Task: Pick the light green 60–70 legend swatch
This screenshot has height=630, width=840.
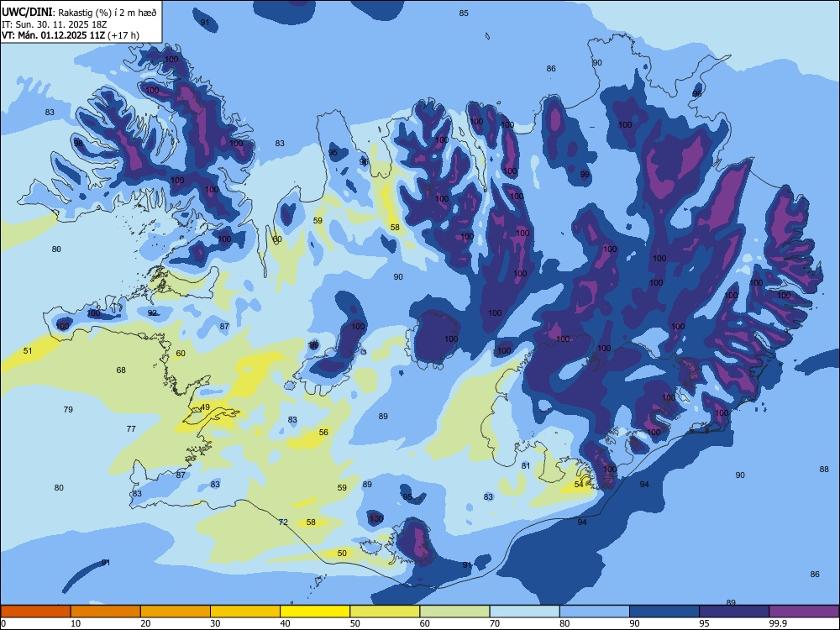Action: point(454,612)
